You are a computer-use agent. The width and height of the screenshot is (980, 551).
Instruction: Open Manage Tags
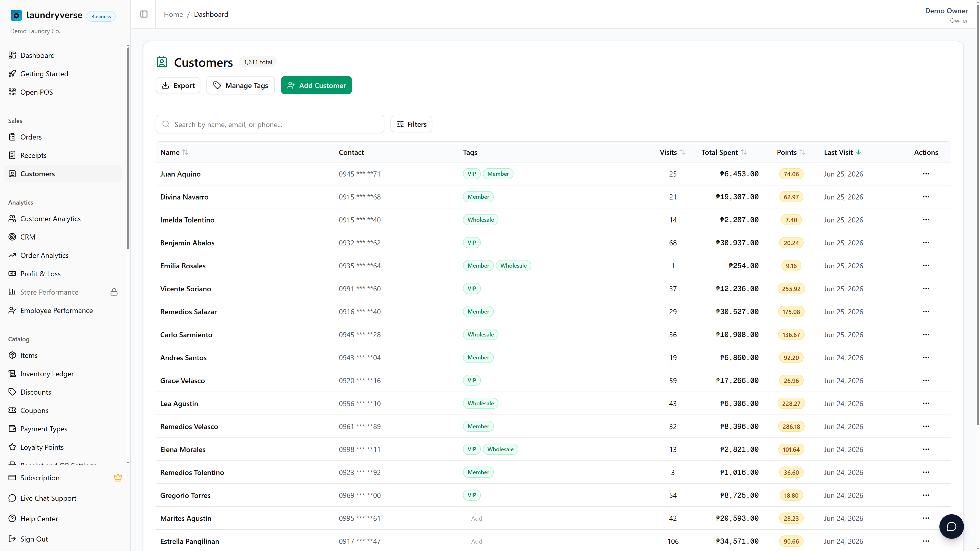240,85
